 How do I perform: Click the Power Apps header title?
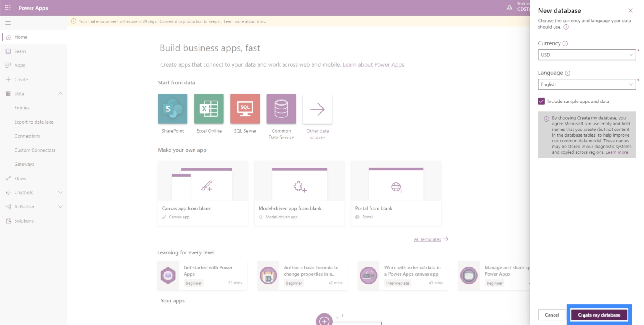pos(33,8)
